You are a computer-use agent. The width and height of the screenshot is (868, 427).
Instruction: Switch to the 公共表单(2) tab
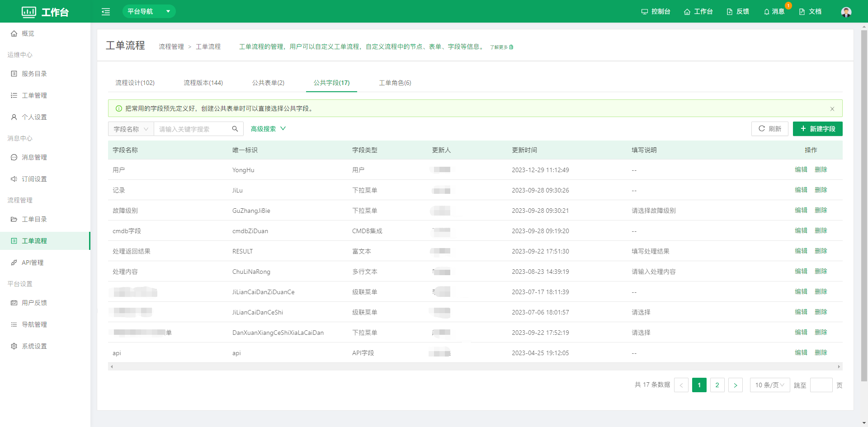coord(268,83)
